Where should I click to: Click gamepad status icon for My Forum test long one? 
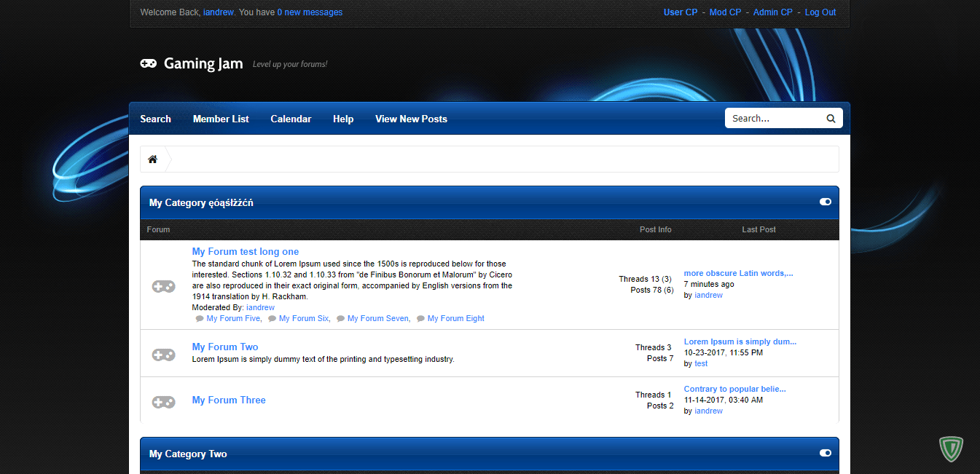pos(163,287)
